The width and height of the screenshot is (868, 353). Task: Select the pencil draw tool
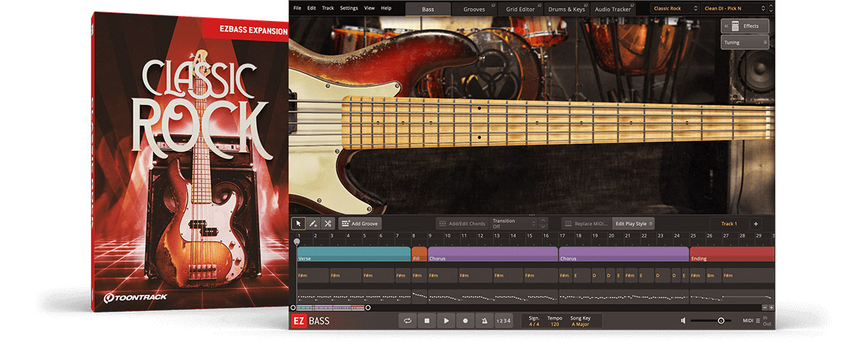pos(312,224)
